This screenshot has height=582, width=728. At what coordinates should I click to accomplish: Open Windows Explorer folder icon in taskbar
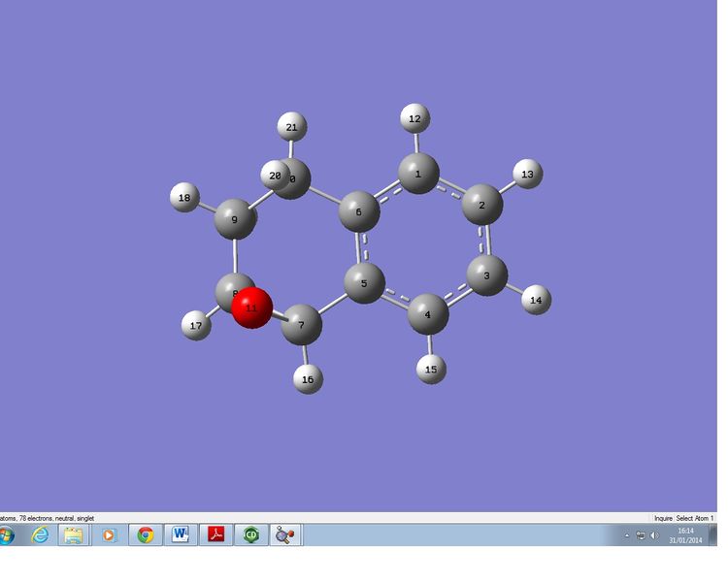point(74,535)
